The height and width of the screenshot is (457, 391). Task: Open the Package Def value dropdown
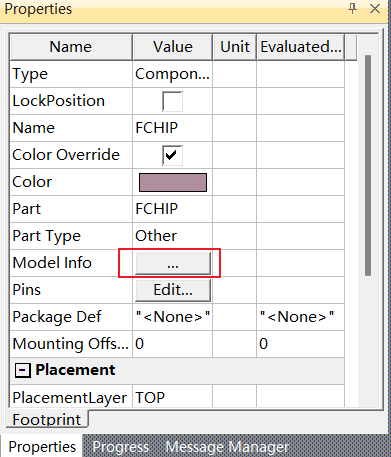click(172, 317)
